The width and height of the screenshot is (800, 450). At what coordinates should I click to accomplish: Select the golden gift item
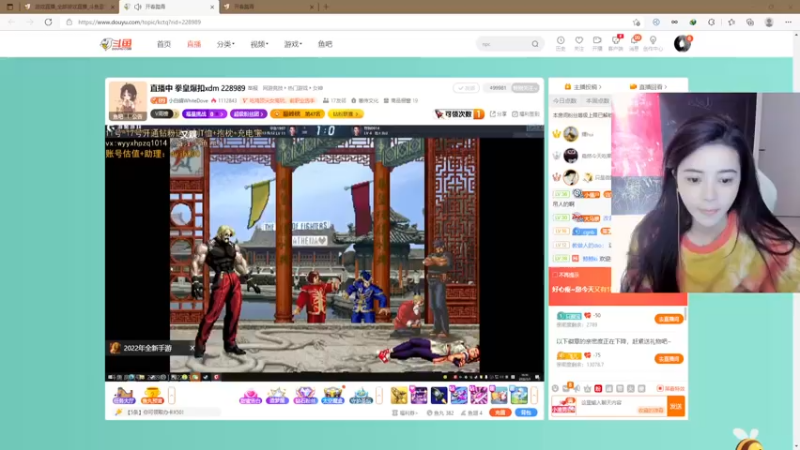point(399,395)
